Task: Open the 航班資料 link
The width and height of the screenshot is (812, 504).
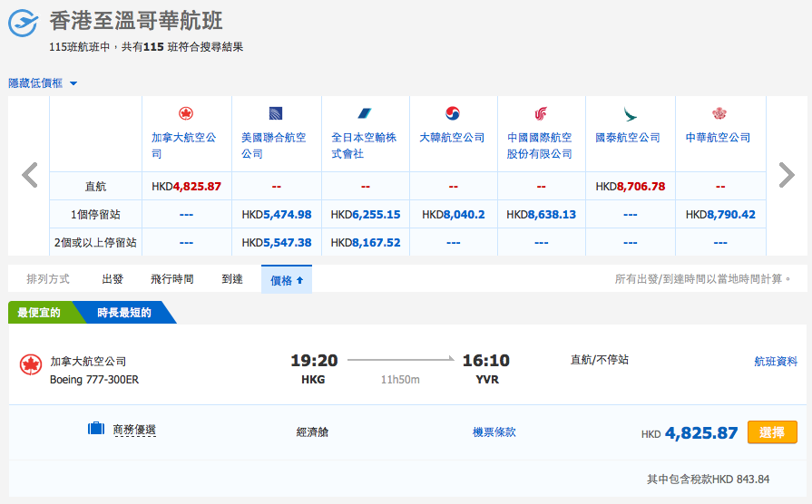Action: coord(775,361)
